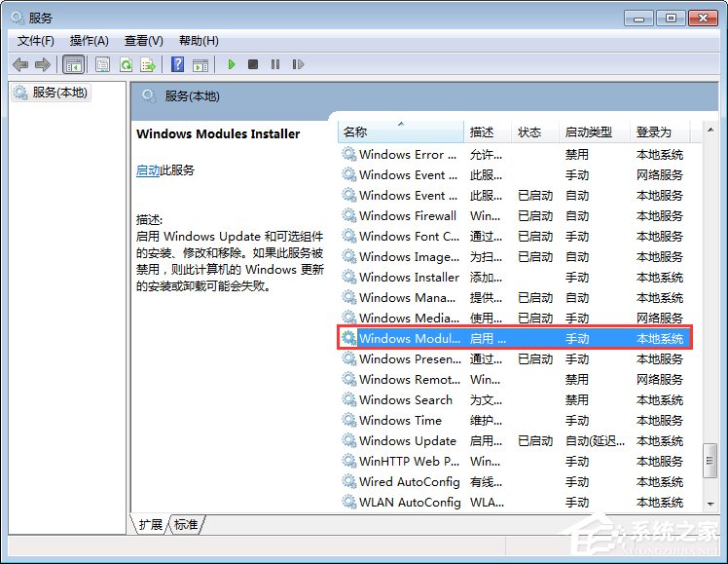The height and width of the screenshot is (564, 728).
Task: Click the Forward arrow toolbar icon
Action: coord(43,64)
